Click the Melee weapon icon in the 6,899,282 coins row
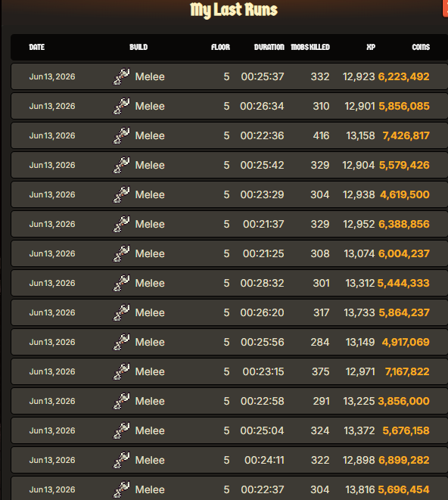Viewport: 448px width, 500px height. [x=121, y=460]
